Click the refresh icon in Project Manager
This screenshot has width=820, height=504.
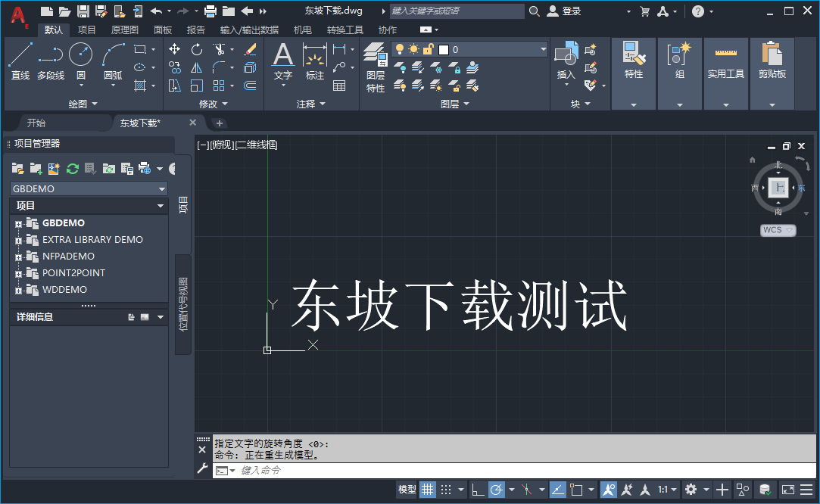72,168
